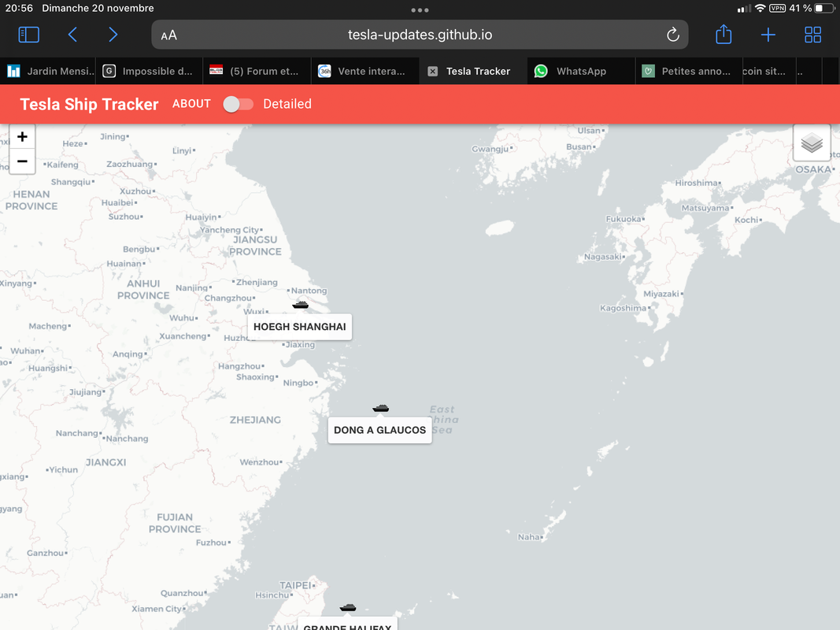Close the Tesla Tracker tab
Viewport: 840px width, 630px height.
click(x=433, y=71)
